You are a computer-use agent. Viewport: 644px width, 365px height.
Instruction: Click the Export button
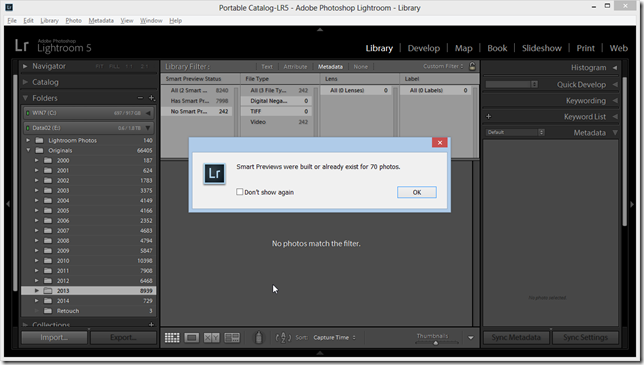coord(123,337)
